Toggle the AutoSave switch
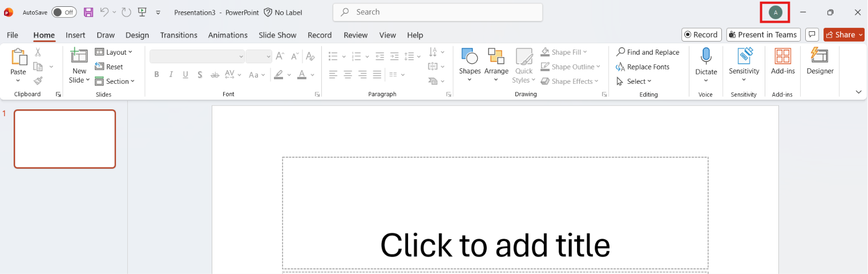 pyautogui.click(x=64, y=12)
